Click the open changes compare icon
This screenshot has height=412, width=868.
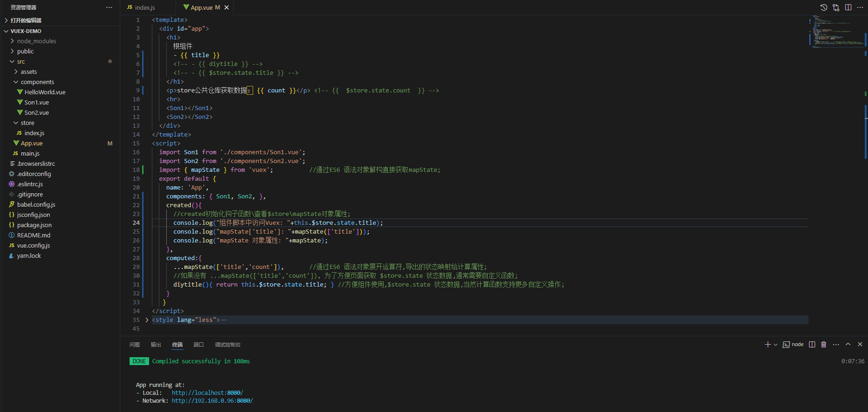(836, 7)
